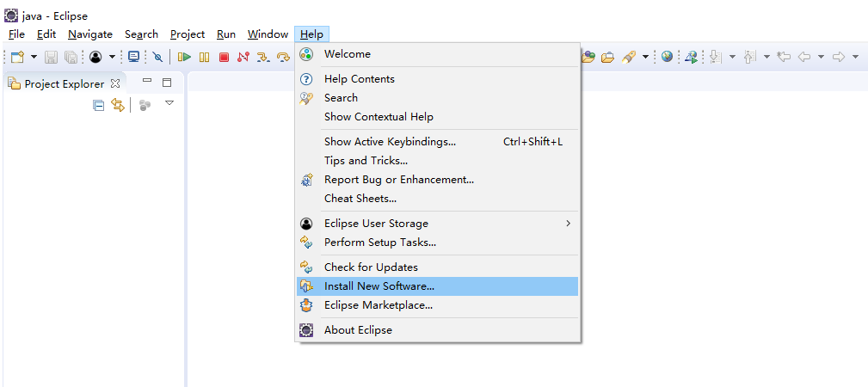Close the Project Explorer view tab

[115, 83]
